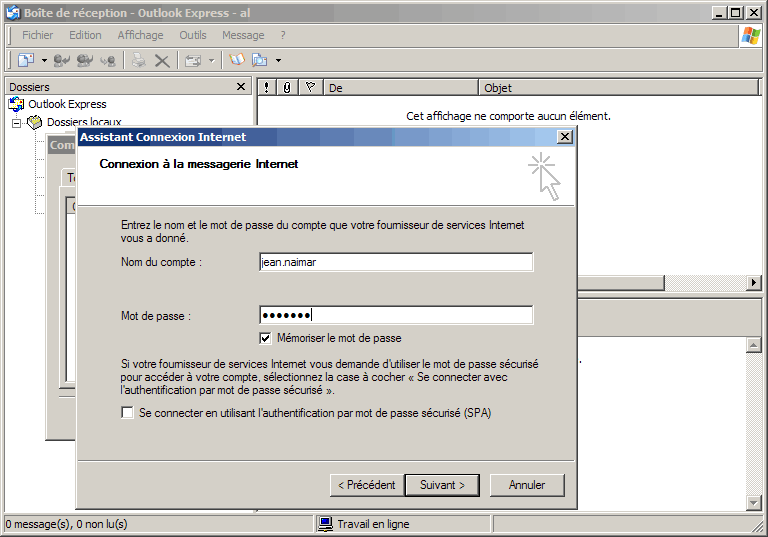768x537 pixels.
Task: Open the Outils menu
Action: (193, 35)
